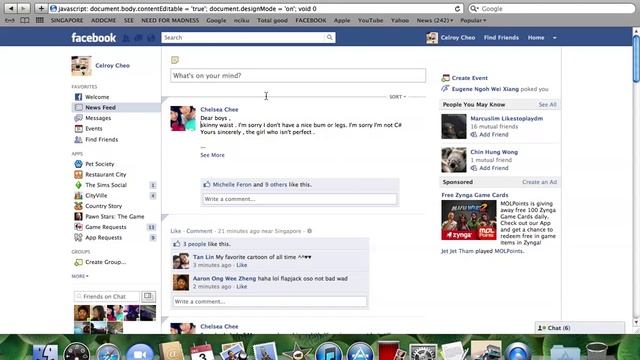Click the Facebook search field
640x360 pixels.
click(243, 38)
